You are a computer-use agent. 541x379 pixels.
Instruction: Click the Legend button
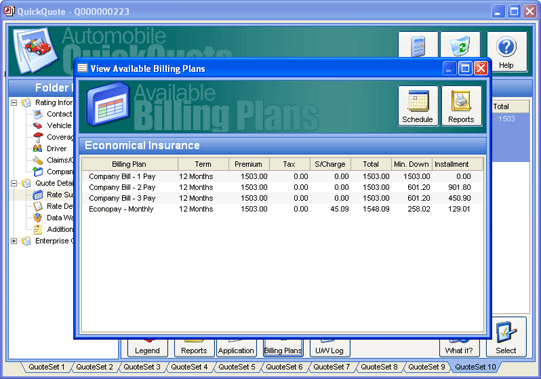pyautogui.click(x=147, y=348)
